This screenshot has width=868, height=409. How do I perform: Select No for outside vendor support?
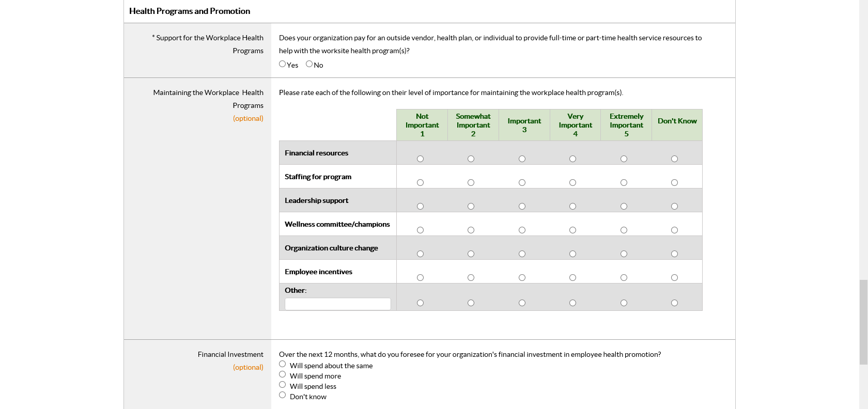coord(309,64)
